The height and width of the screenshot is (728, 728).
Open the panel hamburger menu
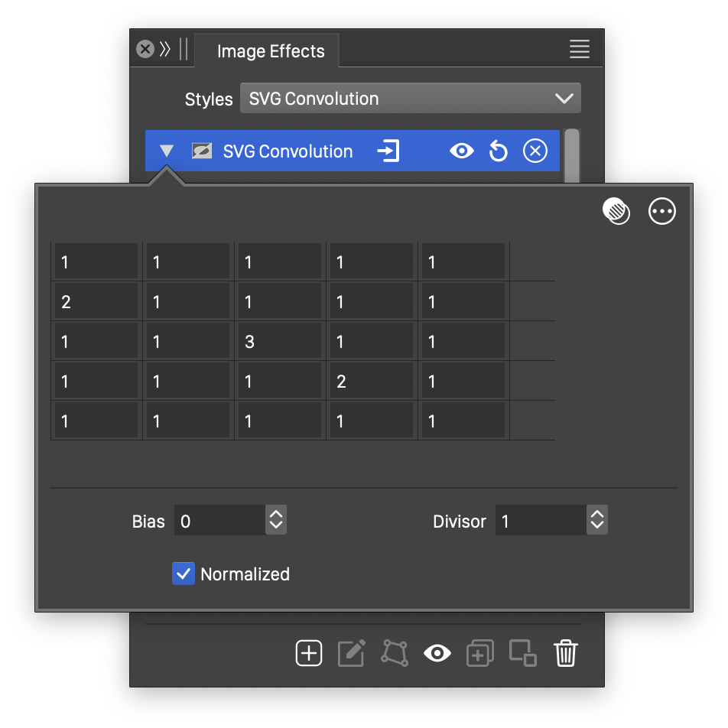point(580,50)
